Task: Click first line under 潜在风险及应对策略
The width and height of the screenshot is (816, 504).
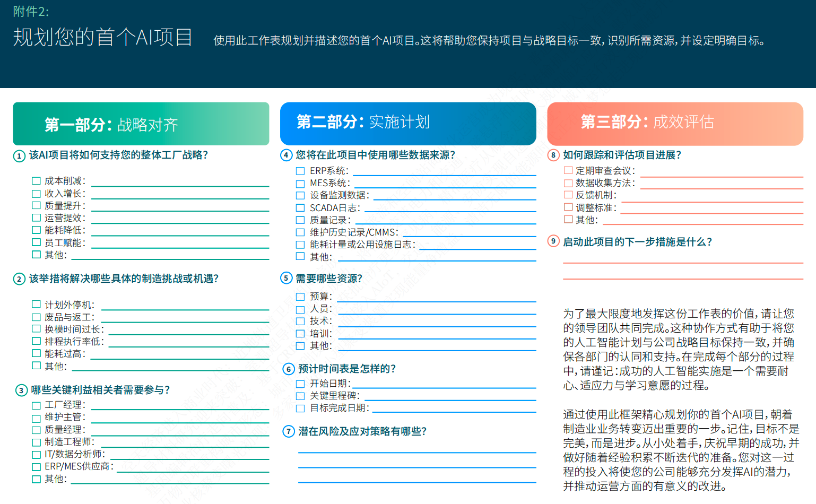Action: pyautogui.click(x=417, y=452)
